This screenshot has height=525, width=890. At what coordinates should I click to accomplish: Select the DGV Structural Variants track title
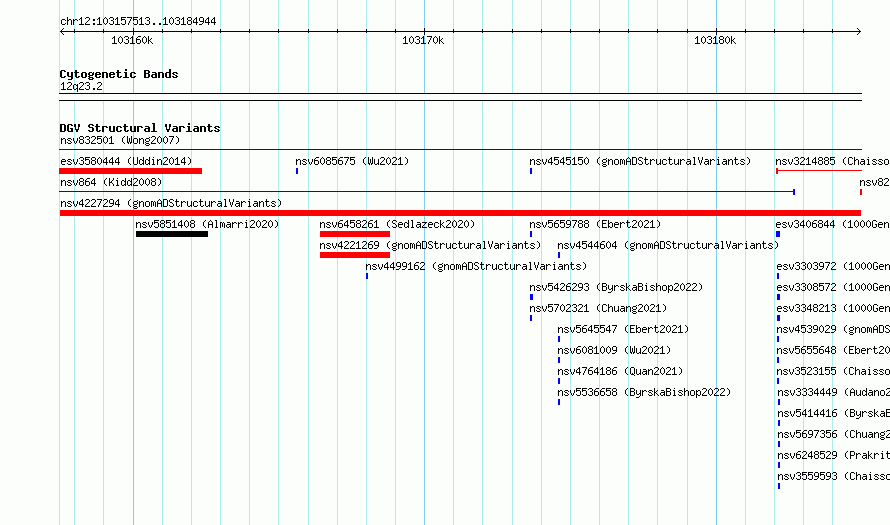pos(140,128)
